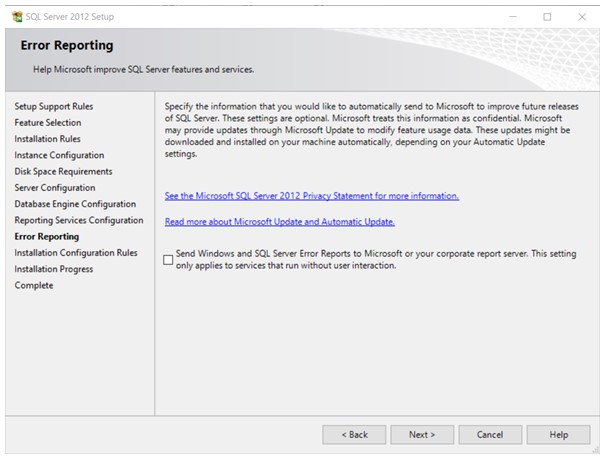Close the SQL Server 2012 Setup window
This screenshot has height=457, width=606.
[x=582, y=17]
